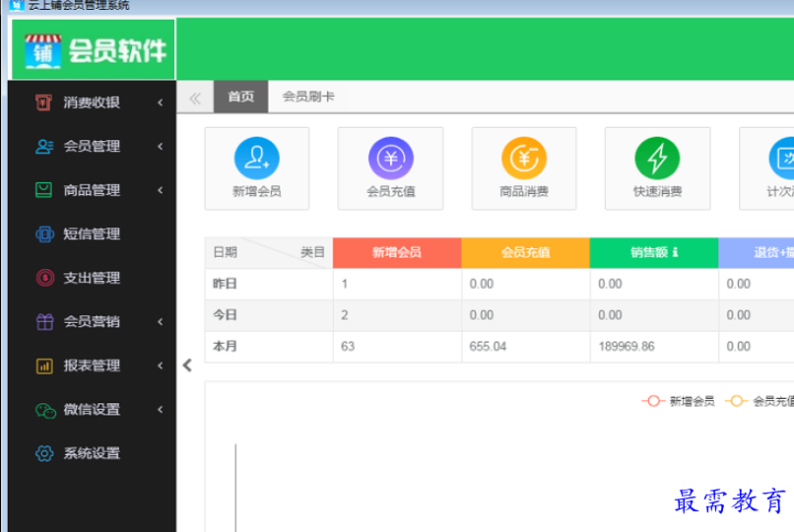Click the 日期 类目 header cell
This screenshot has height=532, width=794.
[x=269, y=252]
